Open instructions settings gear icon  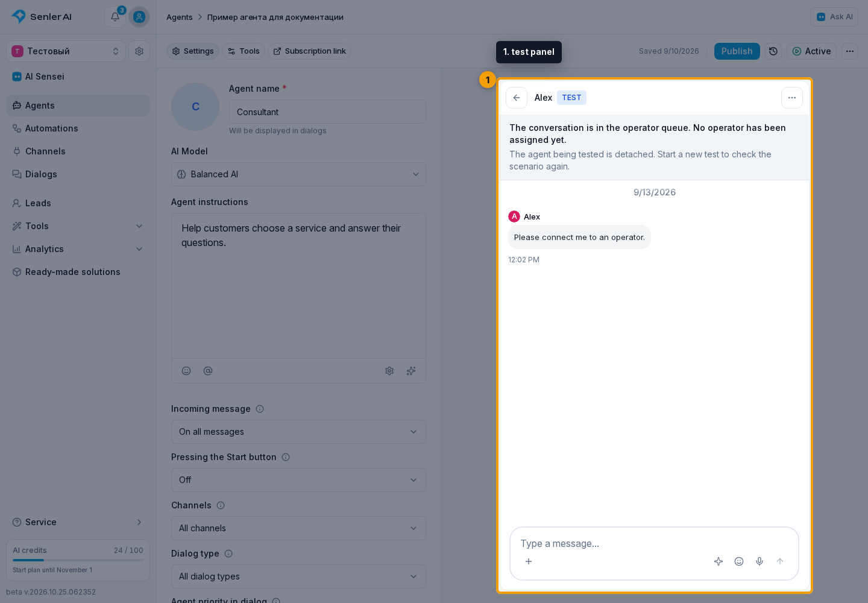(x=389, y=371)
